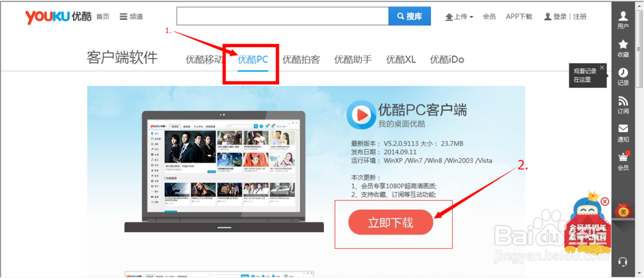The height and width of the screenshot is (278, 644).
Task: Open the 记录 watch history clock icon
Action: pos(623,77)
